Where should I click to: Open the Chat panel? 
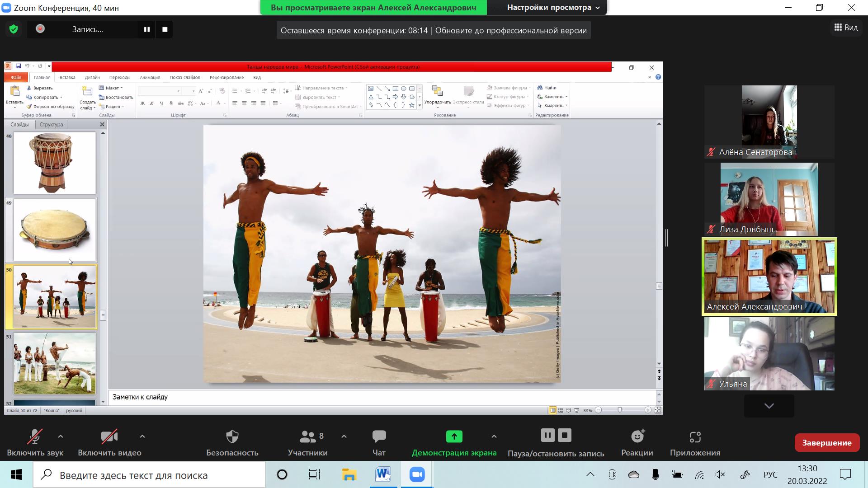click(379, 436)
